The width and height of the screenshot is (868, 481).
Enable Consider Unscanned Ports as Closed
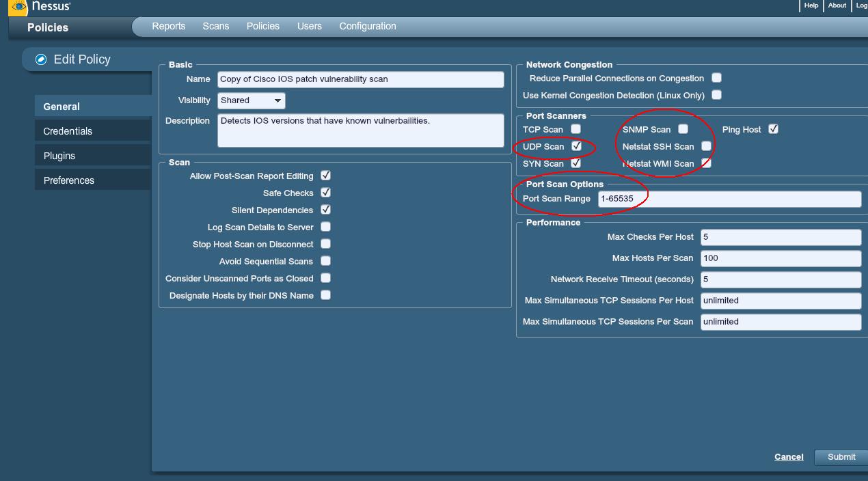click(x=326, y=278)
